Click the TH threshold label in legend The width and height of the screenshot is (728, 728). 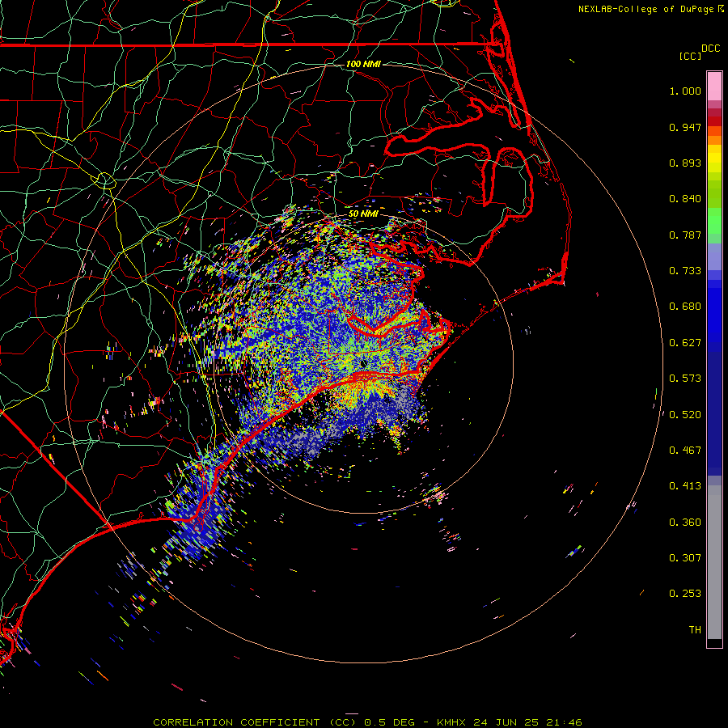pos(695,630)
